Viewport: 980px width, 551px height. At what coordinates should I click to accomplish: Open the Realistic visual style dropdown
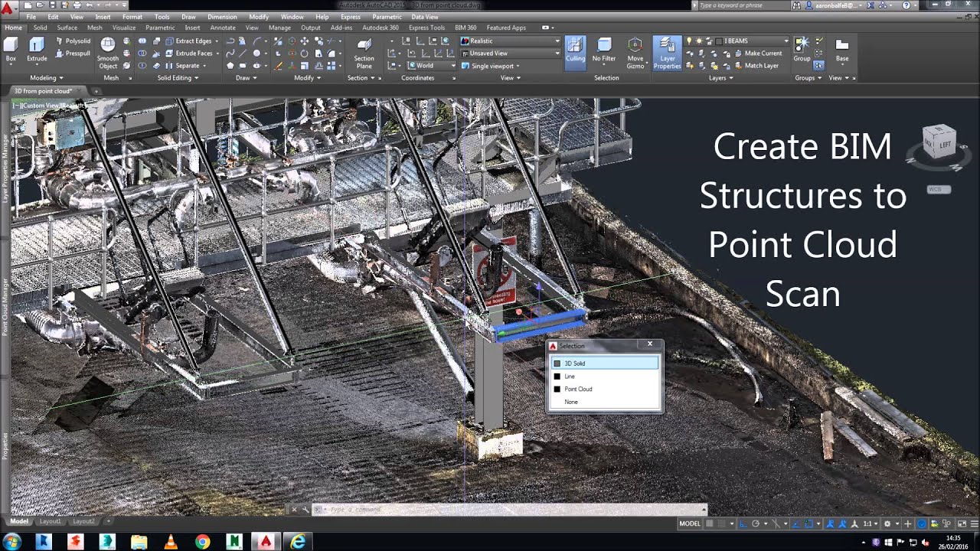tap(510, 41)
